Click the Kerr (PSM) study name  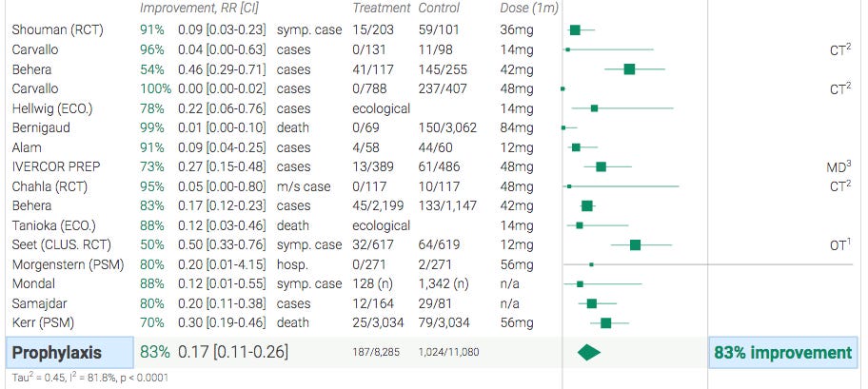(x=43, y=322)
